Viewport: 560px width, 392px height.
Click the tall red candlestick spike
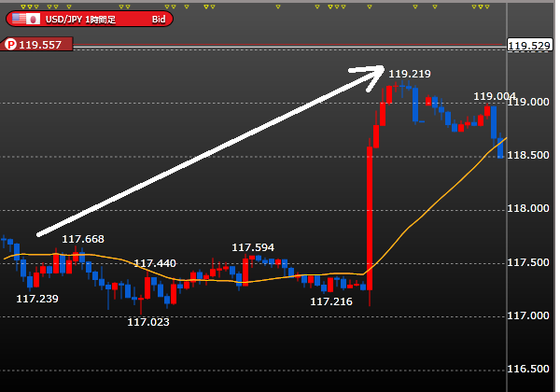(369, 218)
